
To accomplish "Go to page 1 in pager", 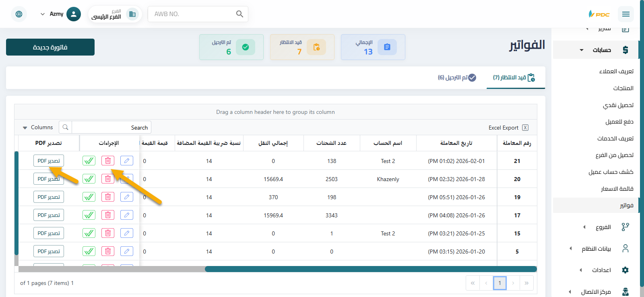I will 500,283.
